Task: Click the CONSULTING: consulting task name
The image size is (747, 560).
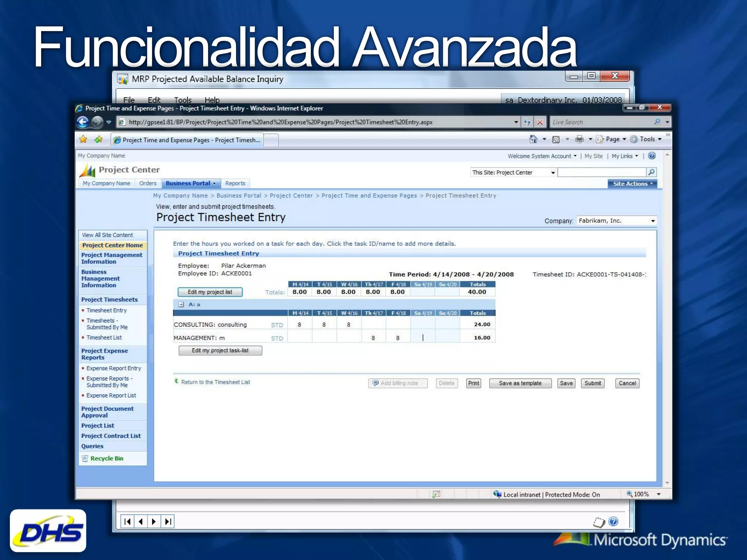Action: 210,324
